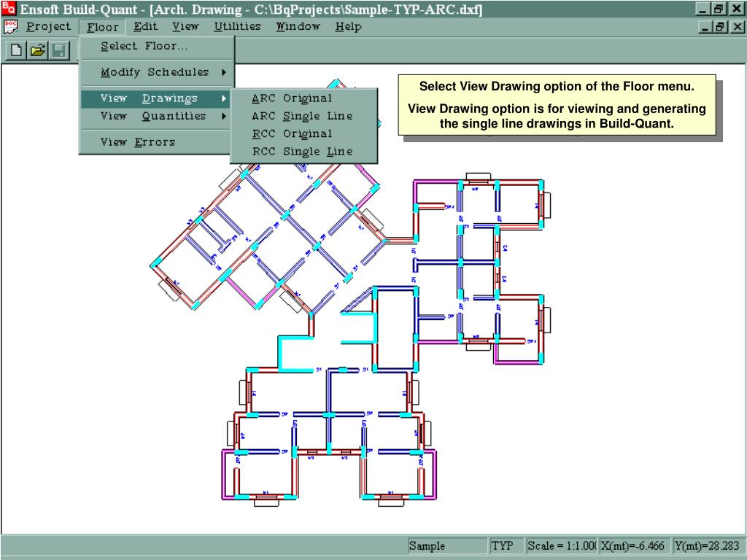Click the Build-Quant logo in title bar
747x560 pixels.
pyautogui.click(x=9, y=9)
